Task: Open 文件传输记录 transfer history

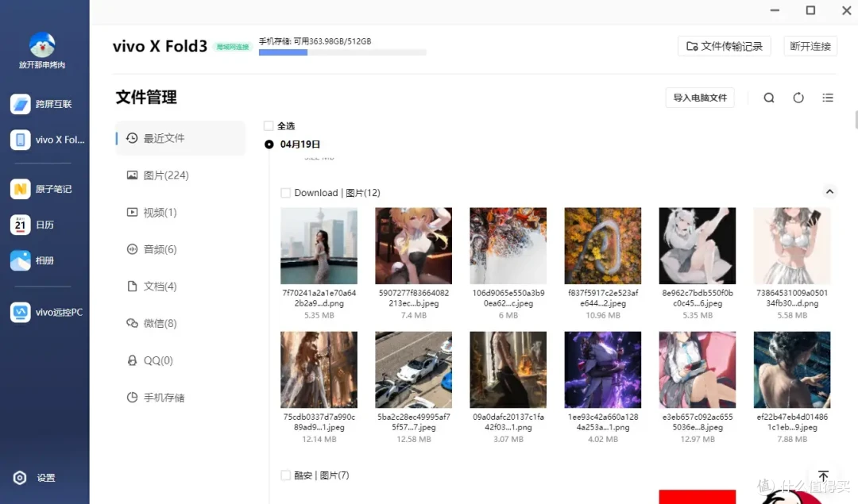Action: tap(724, 46)
